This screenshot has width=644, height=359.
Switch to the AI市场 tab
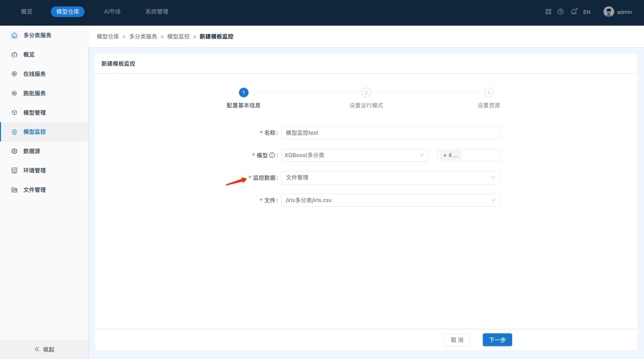click(x=112, y=12)
